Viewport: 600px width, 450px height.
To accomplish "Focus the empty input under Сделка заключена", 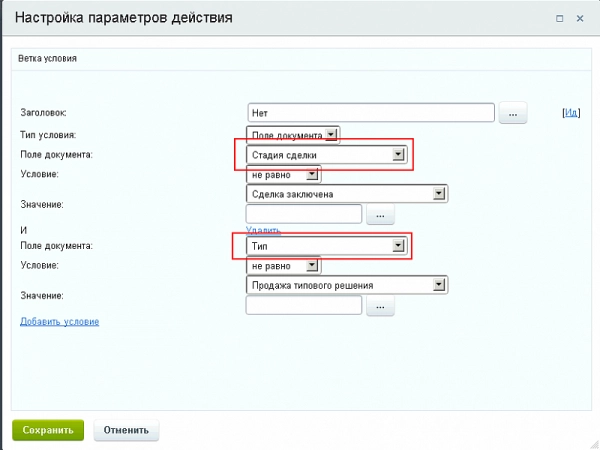I will pyautogui.click(x=304, y=214).
